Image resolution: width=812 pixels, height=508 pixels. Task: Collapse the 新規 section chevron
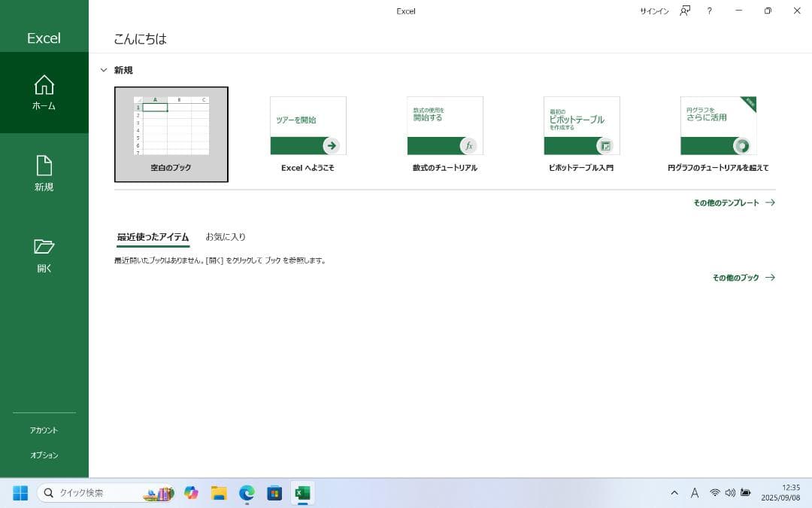click(x=104, y=70)
